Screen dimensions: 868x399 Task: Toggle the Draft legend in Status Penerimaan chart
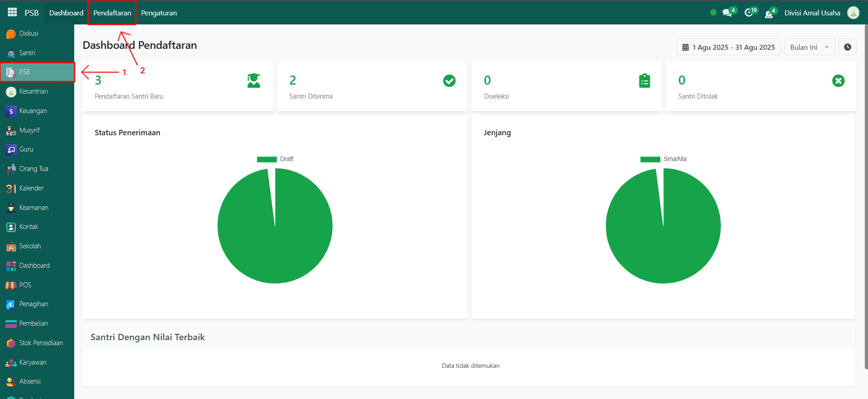click(275, 159)
